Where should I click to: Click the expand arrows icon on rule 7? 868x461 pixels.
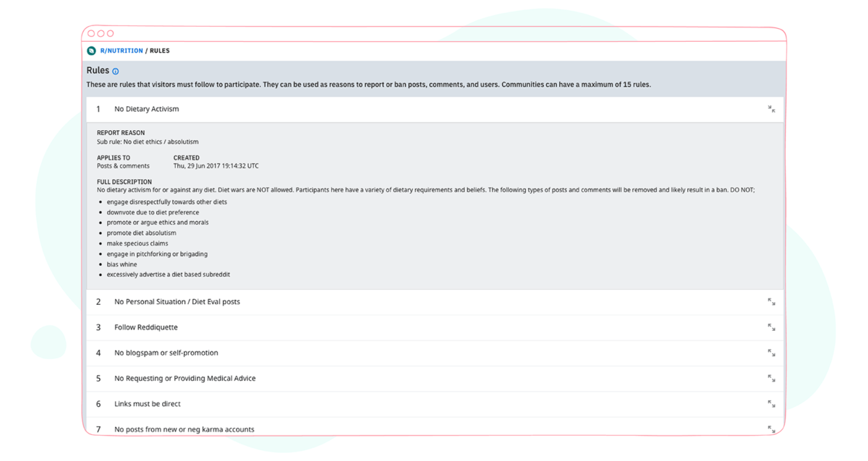(x=771, y=428)
